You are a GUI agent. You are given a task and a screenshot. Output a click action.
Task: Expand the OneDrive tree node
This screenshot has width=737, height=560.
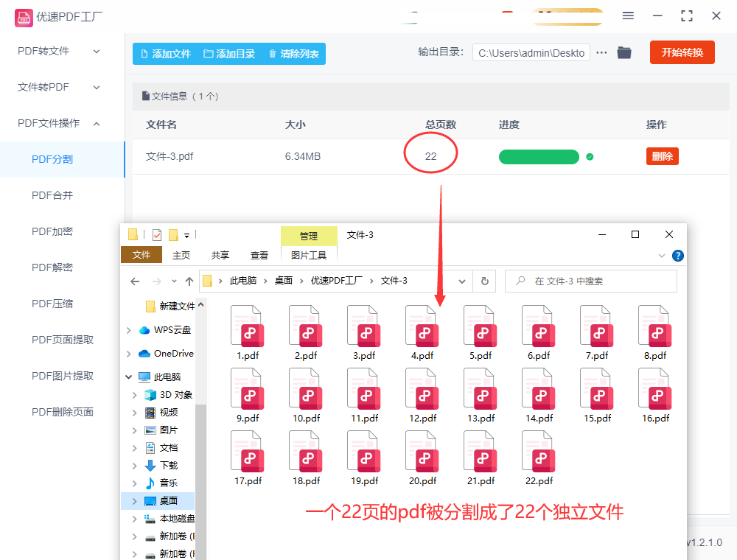[129, 354]
